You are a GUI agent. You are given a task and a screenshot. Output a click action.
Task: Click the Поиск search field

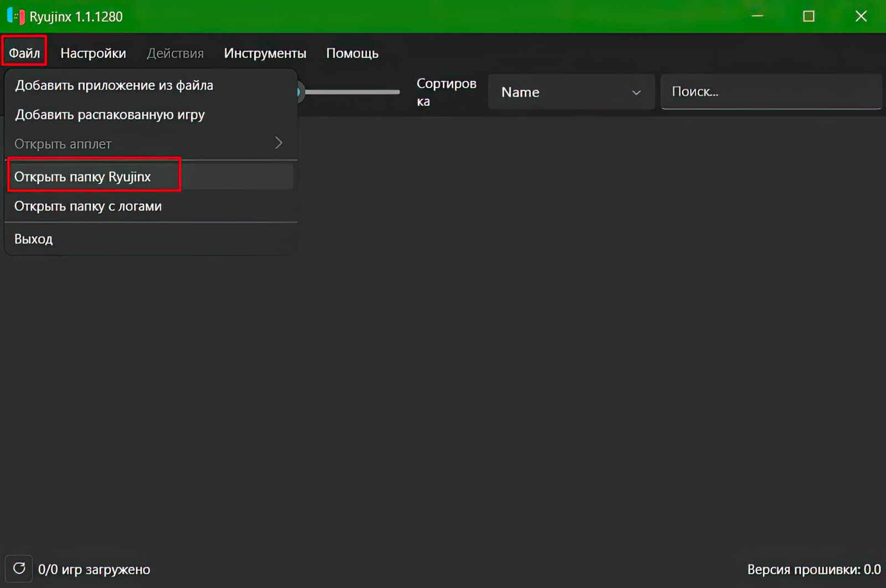click(x=771, y=91)
